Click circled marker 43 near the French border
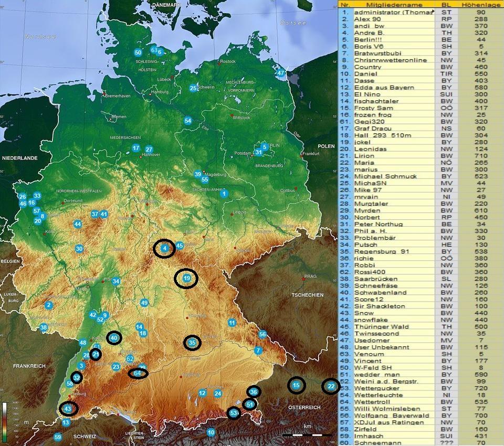 pyautogui.click(x=69, y=408)
